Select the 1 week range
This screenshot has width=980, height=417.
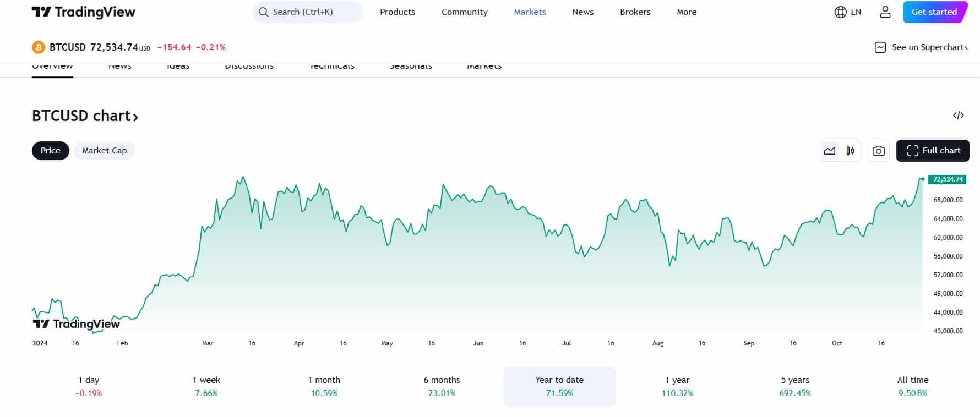click(x=206, y=387)
